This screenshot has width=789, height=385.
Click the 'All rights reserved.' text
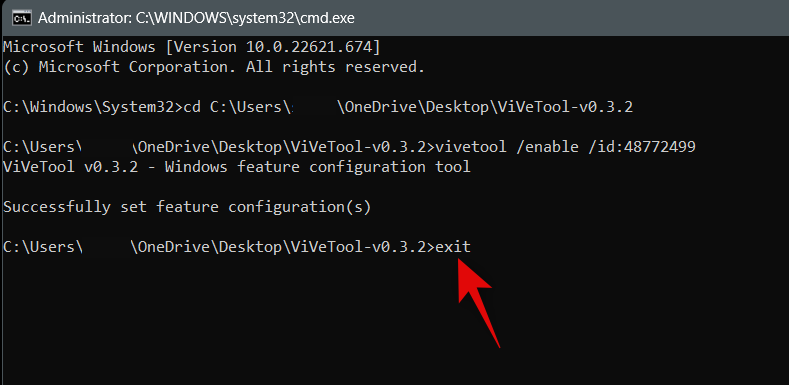pyautogui.click(x=335, y=67)
